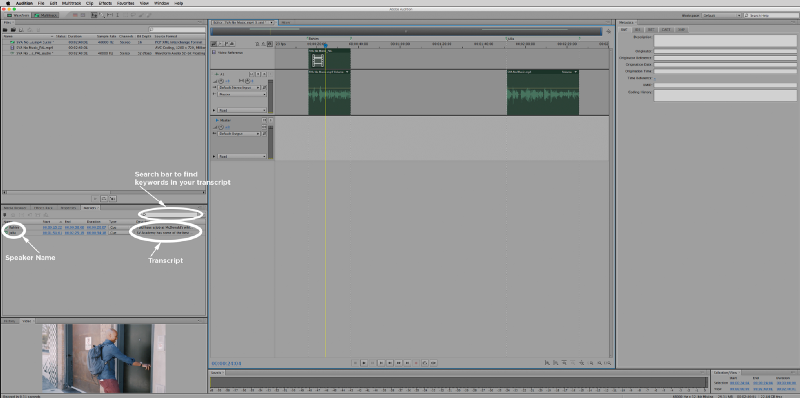Open the Workspace dropdown
This screenshot has width=800, height=398.
(x=721, y=15)
